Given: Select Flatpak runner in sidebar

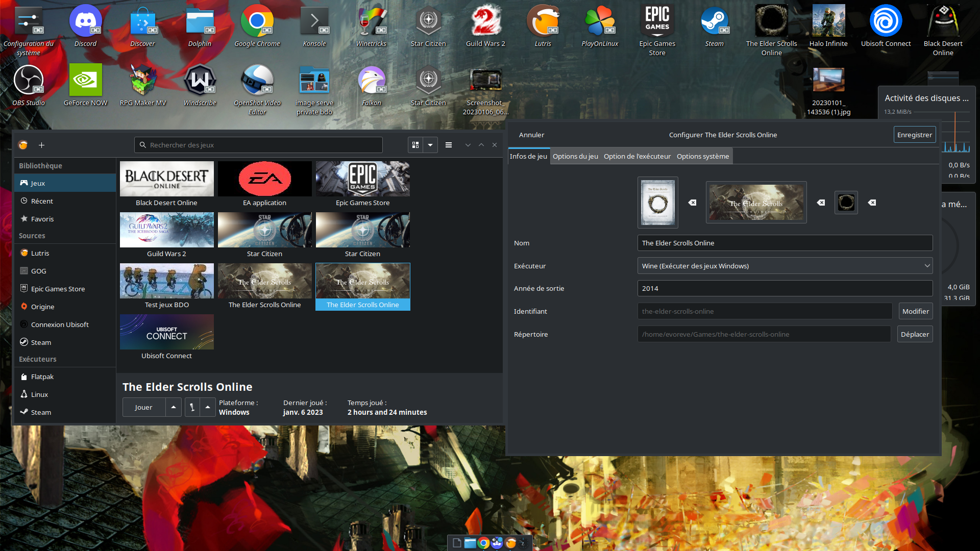Looking at the screenshot, I should point(65,377).
